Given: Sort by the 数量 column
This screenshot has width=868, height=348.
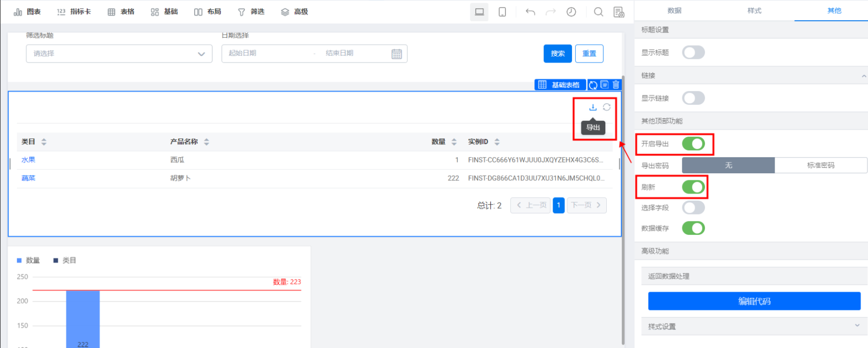Looking at the screenshot, I should 454,142.
